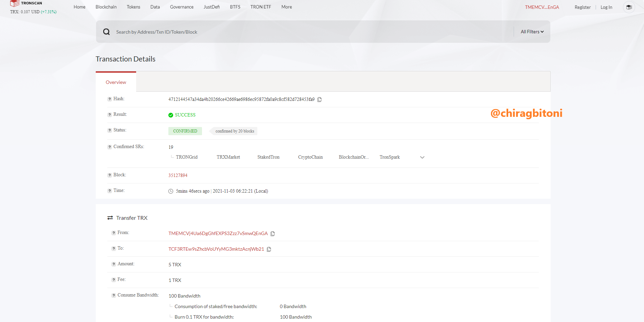Click the CryptoChain SR name
Image resolution: width=644 pixels, height=322 pixels.
310,157
